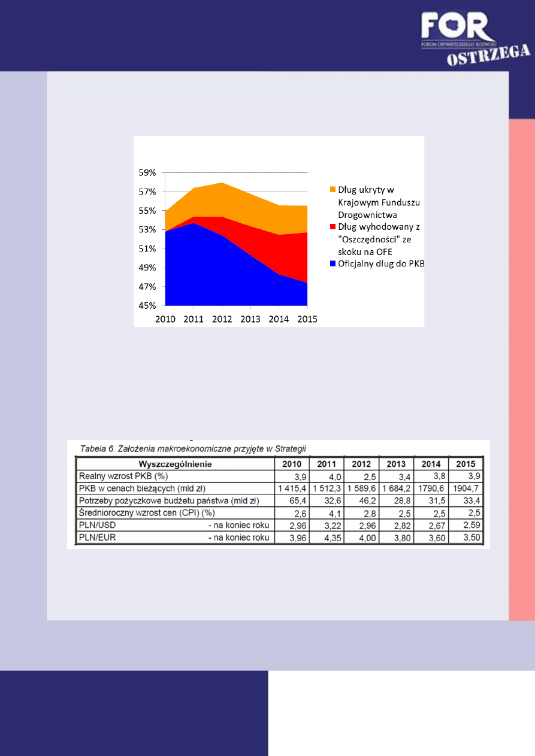The width and height of the screenshot is (535, 756).
Task: Click the red legend square
Action: click(333, 227)
